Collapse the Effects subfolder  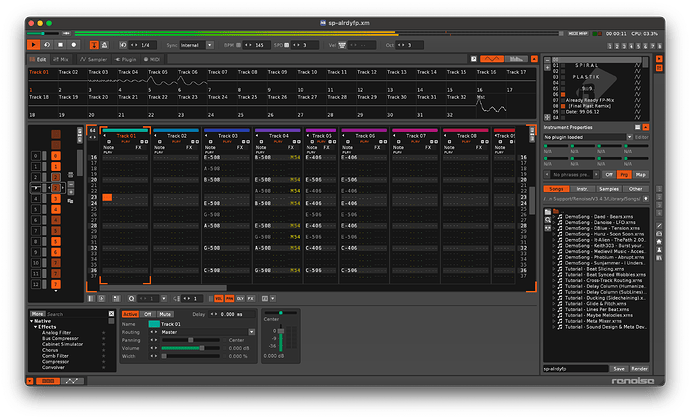coord(35,327)
